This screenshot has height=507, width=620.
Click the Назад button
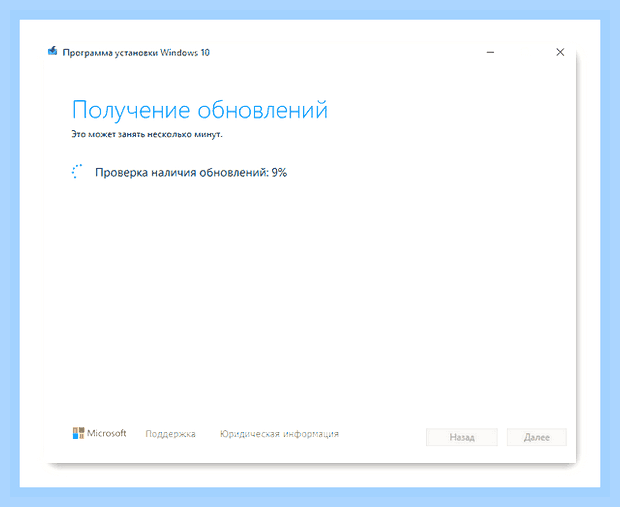tap(462, 437)
